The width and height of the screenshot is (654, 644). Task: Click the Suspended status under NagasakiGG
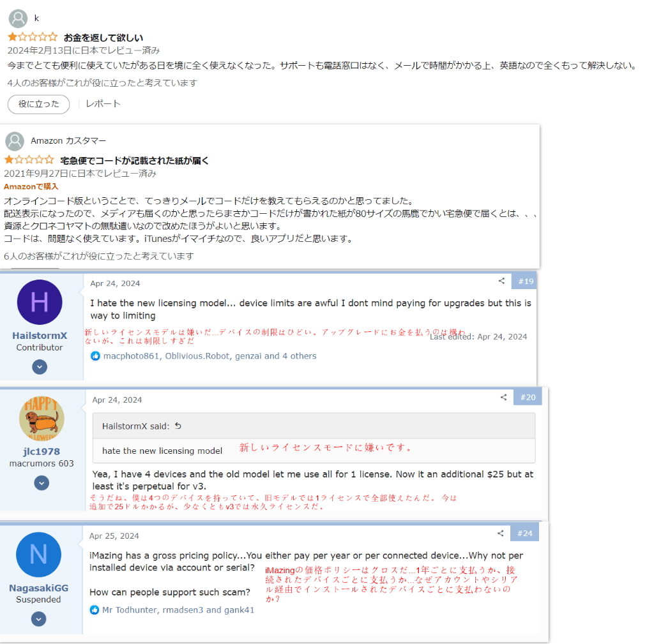pyautogui.click(x=39, y=600)
